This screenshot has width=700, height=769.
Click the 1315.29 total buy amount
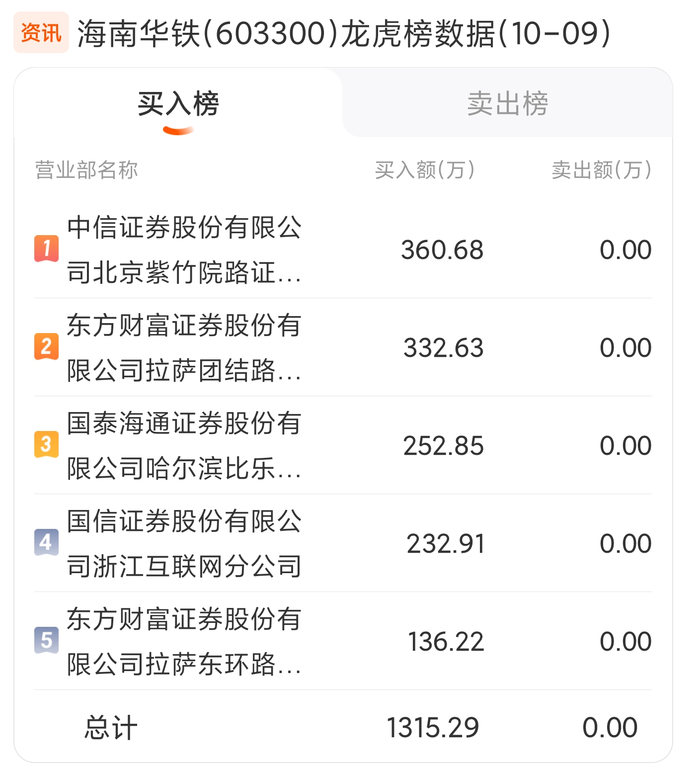click(x=433, y=728)
